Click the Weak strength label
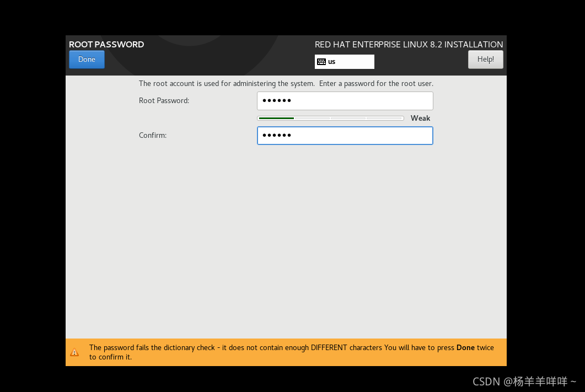Viewport: 585px width, 392px height. click(420, 118)
